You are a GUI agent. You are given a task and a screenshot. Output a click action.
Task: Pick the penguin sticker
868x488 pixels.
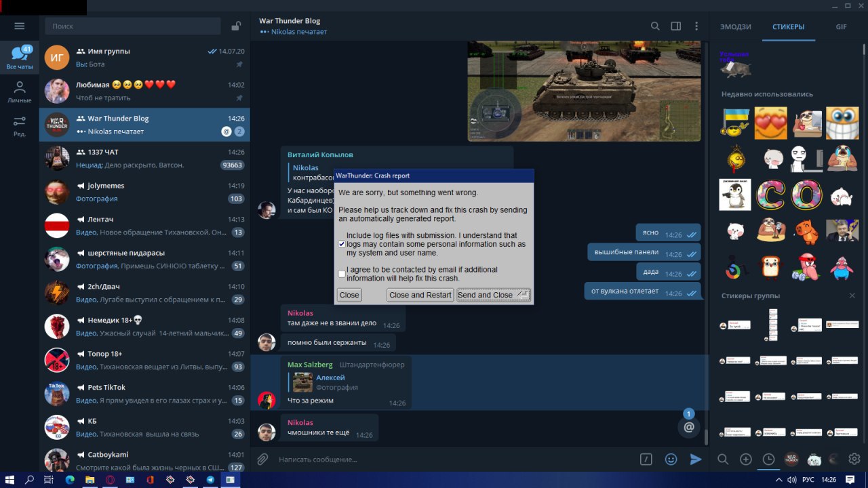pyautogui.click(x=735, y=195)
